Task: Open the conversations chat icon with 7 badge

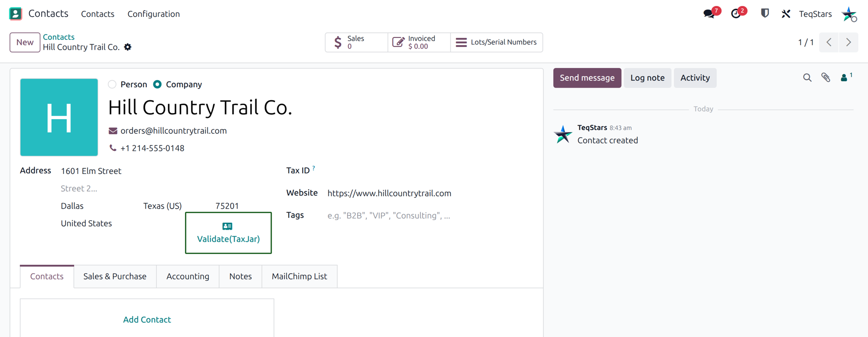Action: [x=709, y=14]
